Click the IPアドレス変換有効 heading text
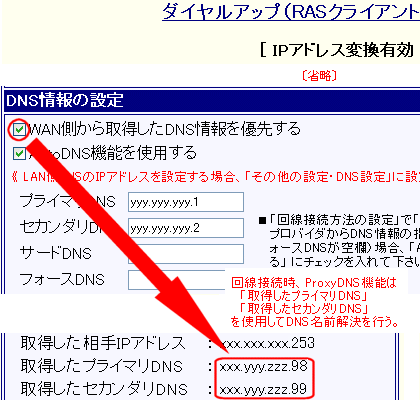 [x=337, y=51]
